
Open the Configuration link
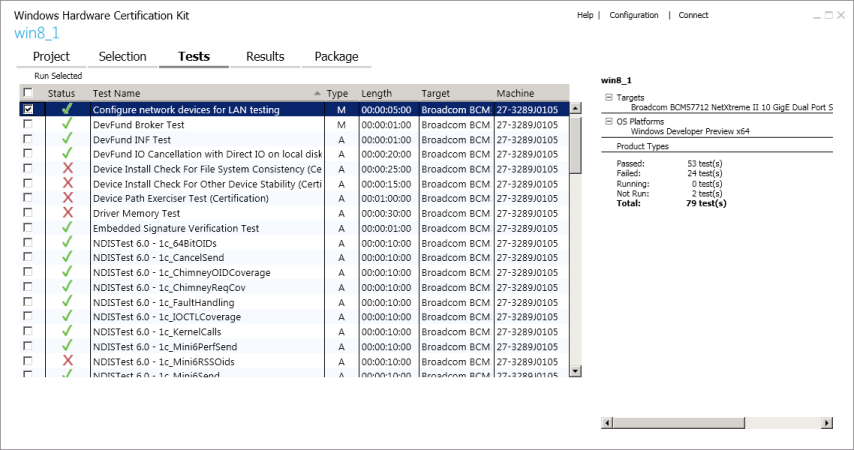pos(634,15)
